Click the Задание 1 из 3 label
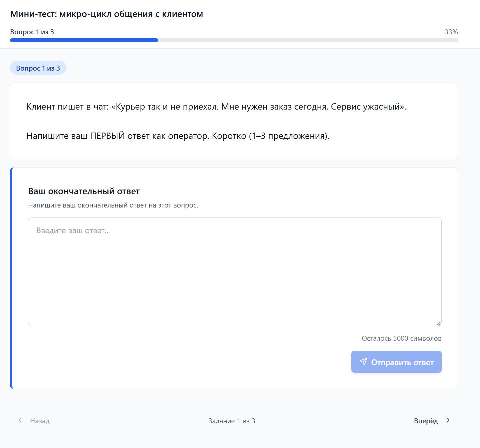 232,421
